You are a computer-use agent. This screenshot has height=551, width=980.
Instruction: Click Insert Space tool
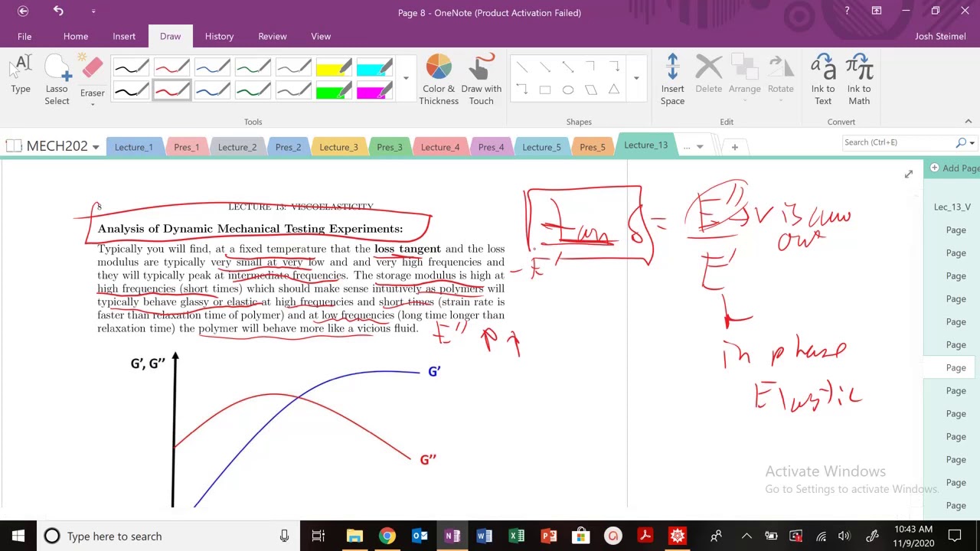[672, 80]
